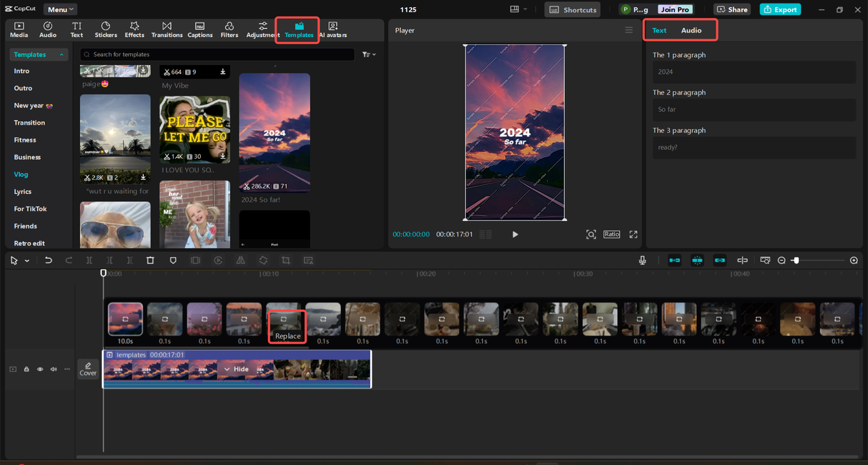Click the template search field

click(x=217, y=54)
